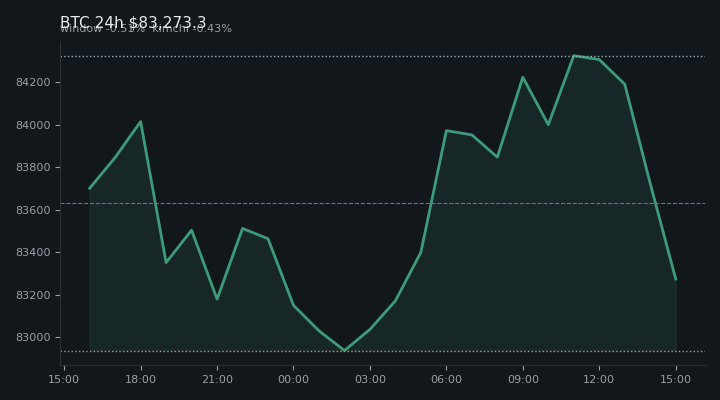Click the 84200 price axis label

(x=31, y=83)
